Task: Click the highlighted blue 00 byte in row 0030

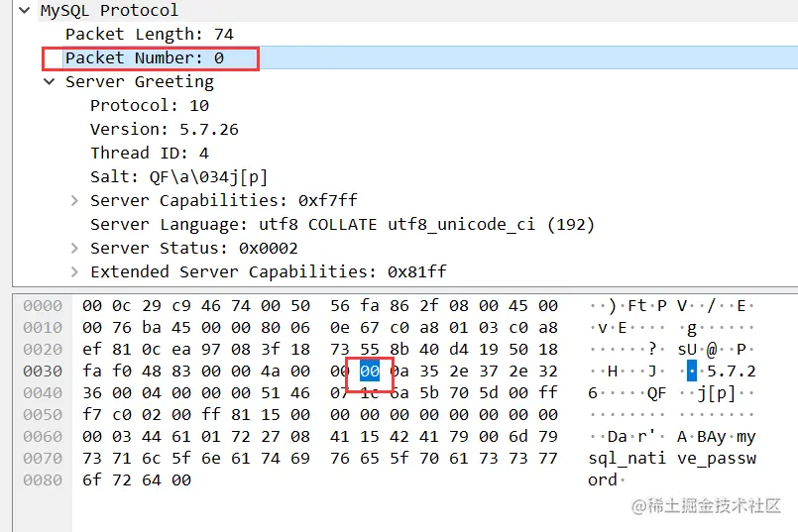Action: [x=370, y=372]
